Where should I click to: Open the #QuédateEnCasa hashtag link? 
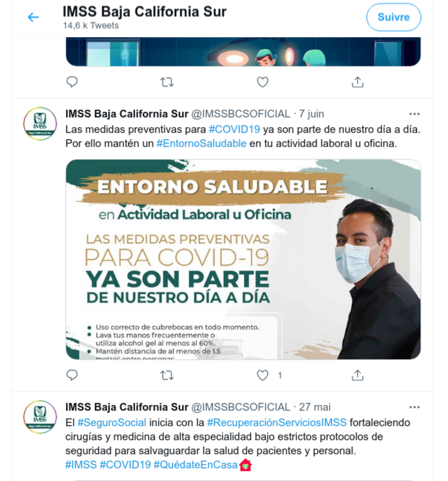click(195, 465)
